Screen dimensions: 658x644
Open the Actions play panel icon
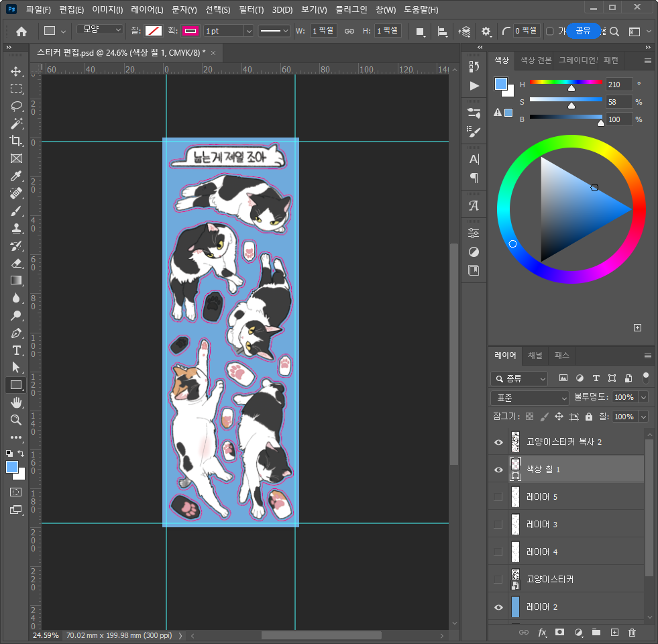tap(474, 86)
